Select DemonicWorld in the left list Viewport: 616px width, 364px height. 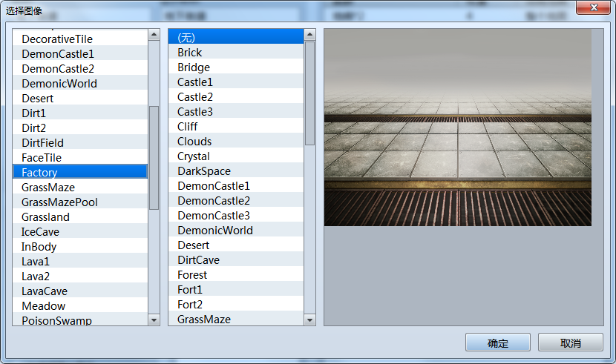(80, 84)
